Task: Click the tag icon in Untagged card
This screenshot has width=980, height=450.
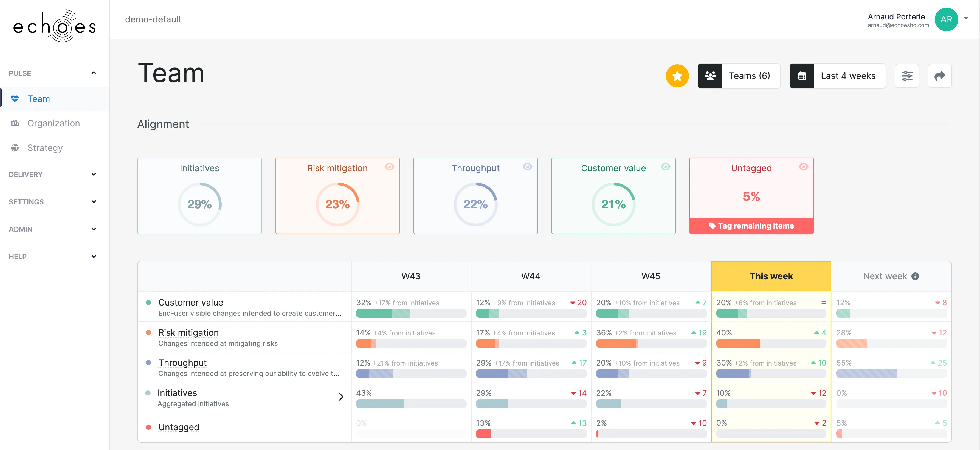Action: [x=712, y=226]
